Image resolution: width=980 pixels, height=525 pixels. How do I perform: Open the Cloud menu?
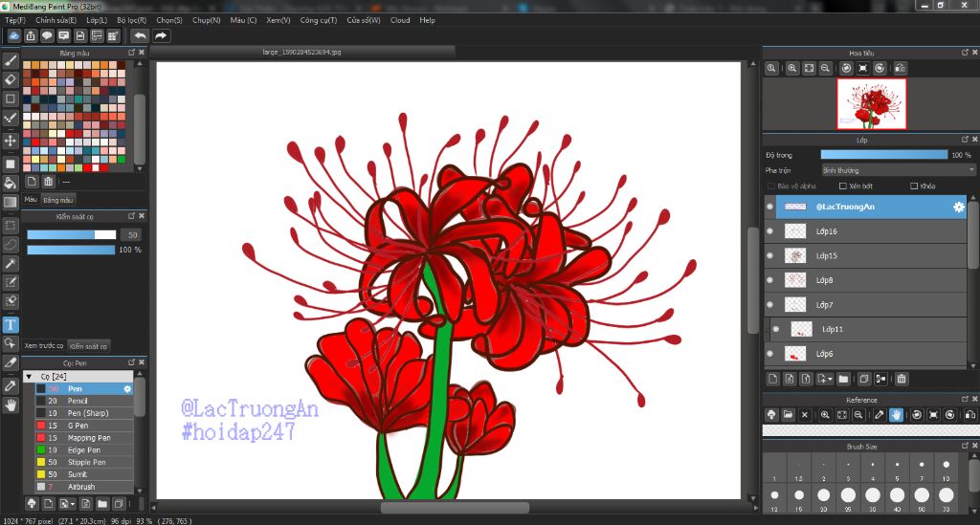click(400, 20)
